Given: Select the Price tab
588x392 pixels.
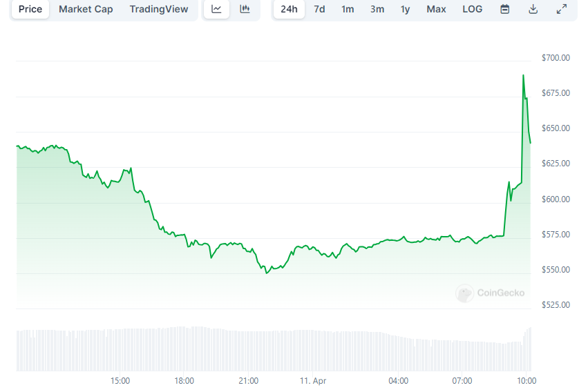Looking at the screenshot, I should click(x=30, y=9).
